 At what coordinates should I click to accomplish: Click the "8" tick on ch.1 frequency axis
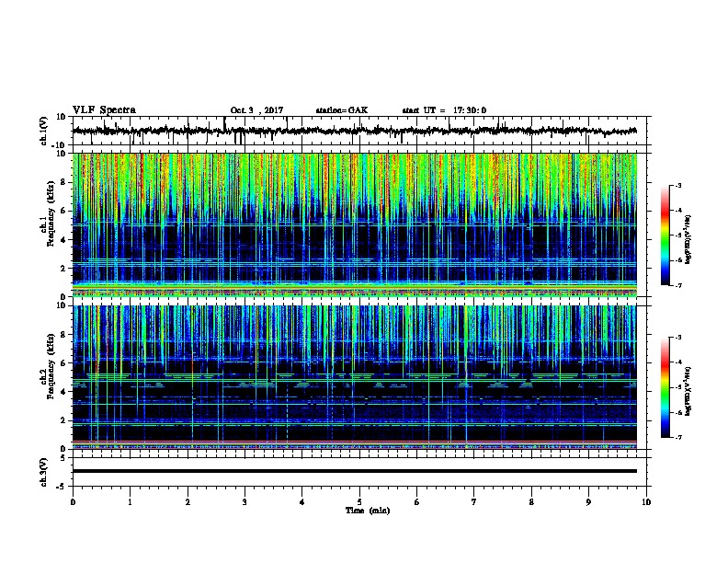[x=63, y=182]
